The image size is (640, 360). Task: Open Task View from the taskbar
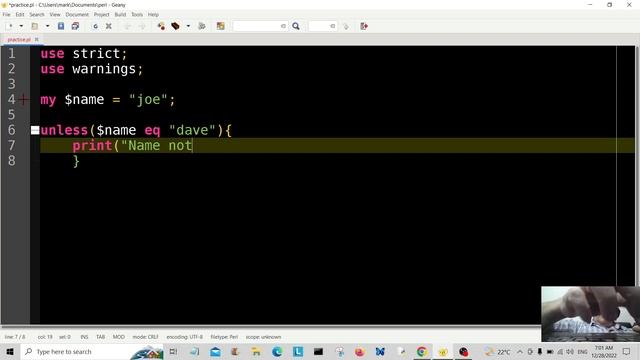(x=173, y=351)
